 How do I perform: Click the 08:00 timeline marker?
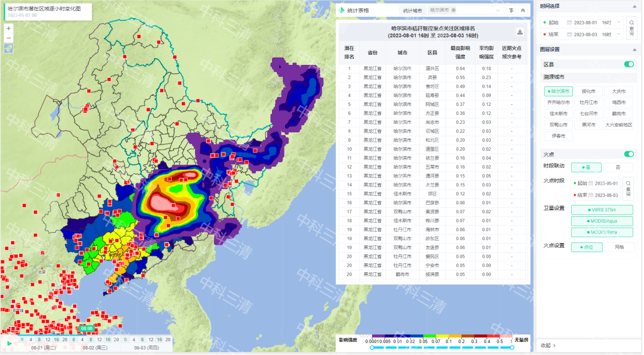[x=86, y=328]
